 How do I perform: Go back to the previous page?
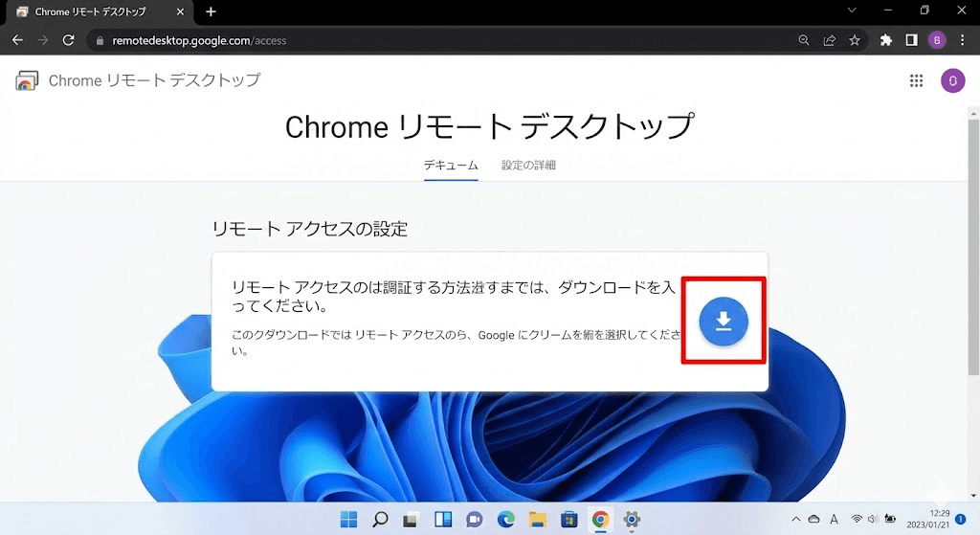pos(17,40)
